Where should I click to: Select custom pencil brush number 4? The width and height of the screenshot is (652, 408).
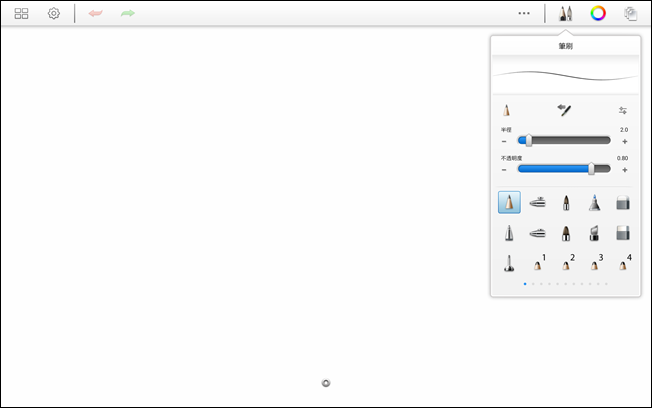625,262
